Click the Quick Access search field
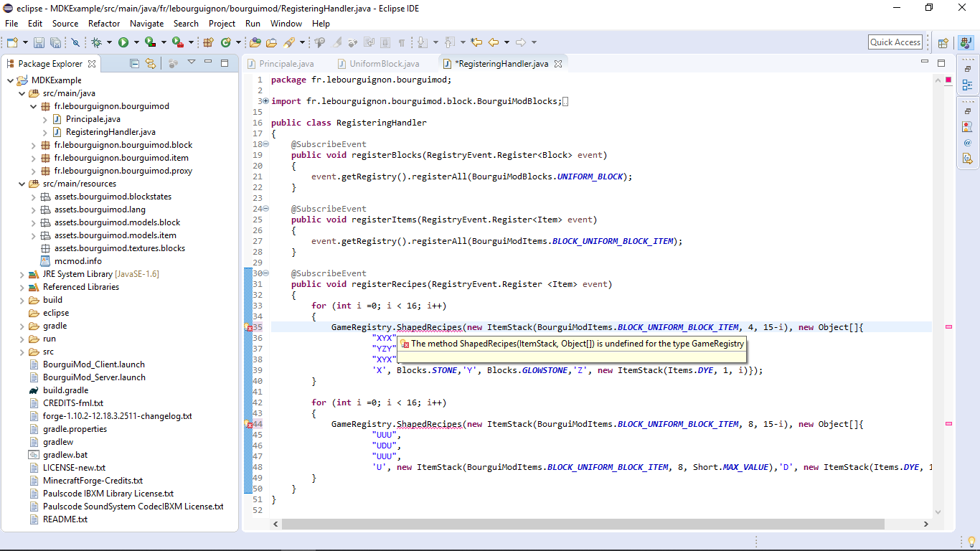This screenshot has height=551, width=980. pos(895,42)
